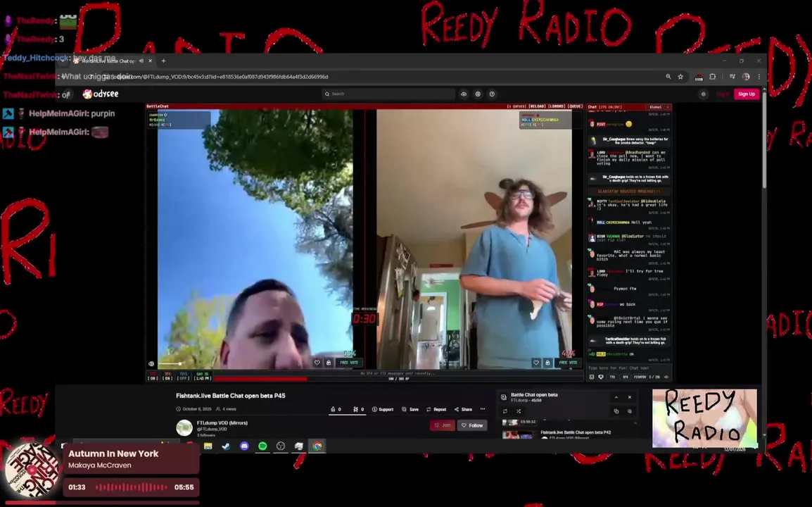Click the Odysee search field

pos(388,94)
